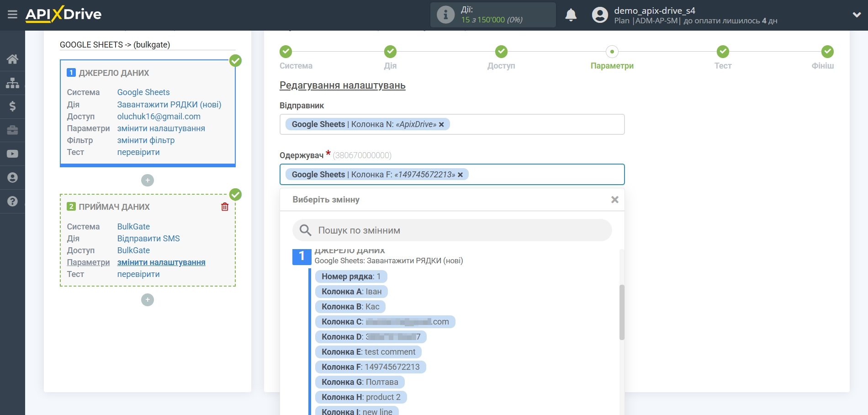Delete data receiver with trash icon
Image resolution: width=868 pixels, height=415 pixels.
pos(225,207)
